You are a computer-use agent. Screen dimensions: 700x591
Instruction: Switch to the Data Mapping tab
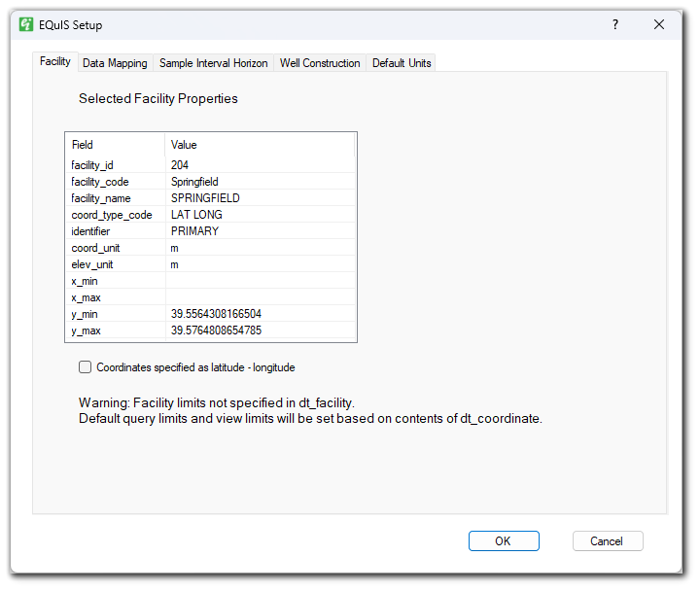pyautogui.click(x=115, y=63)
